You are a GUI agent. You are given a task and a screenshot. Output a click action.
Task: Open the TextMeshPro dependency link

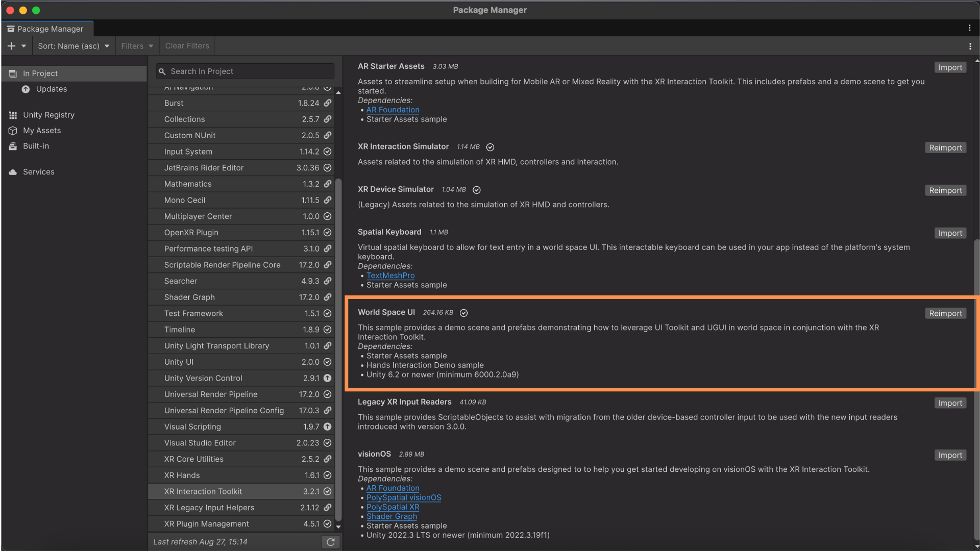coord(390,275)
